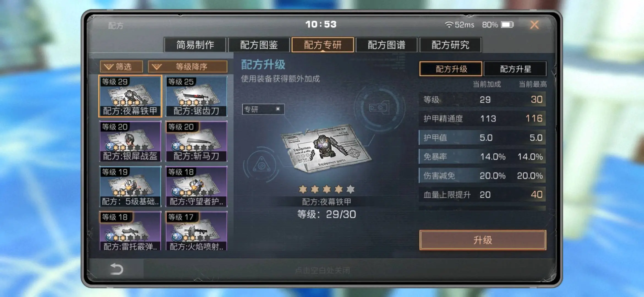This screenshot has width=644, height=297.
Task: Click the back arrow icon
Action: [x=116, y=269]
